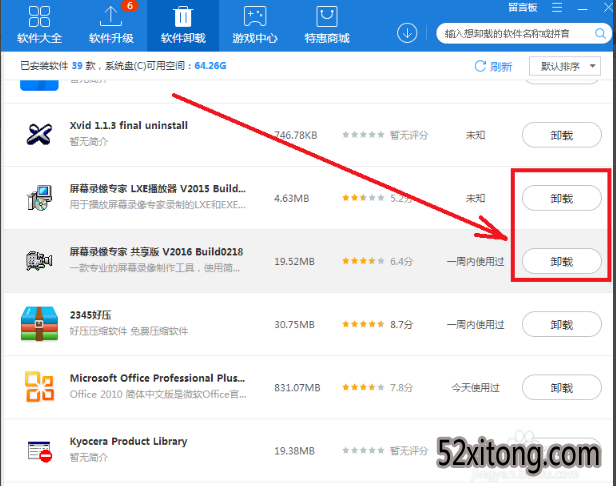Select 屏幕录像专家 共享版 V2016 Build0218 title

click(x=156, y=252)
